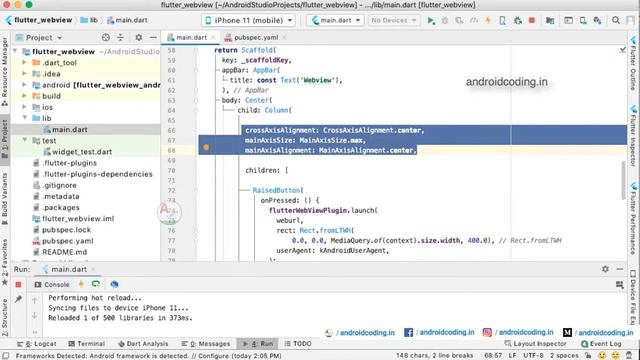Screen dimensions: 640x360
Task: Stop process in the Run panel
Action: (x=18, y=284)
